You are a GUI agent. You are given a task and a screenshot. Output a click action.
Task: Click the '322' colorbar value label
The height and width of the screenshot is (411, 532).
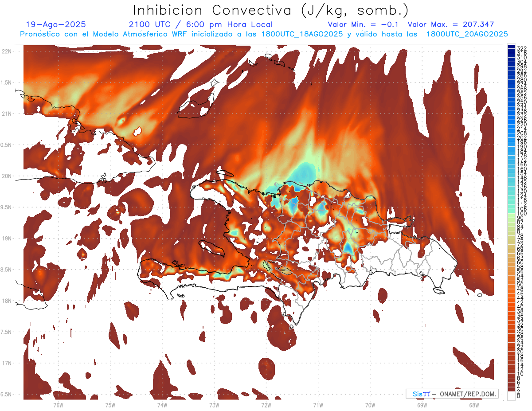(522, 48)
